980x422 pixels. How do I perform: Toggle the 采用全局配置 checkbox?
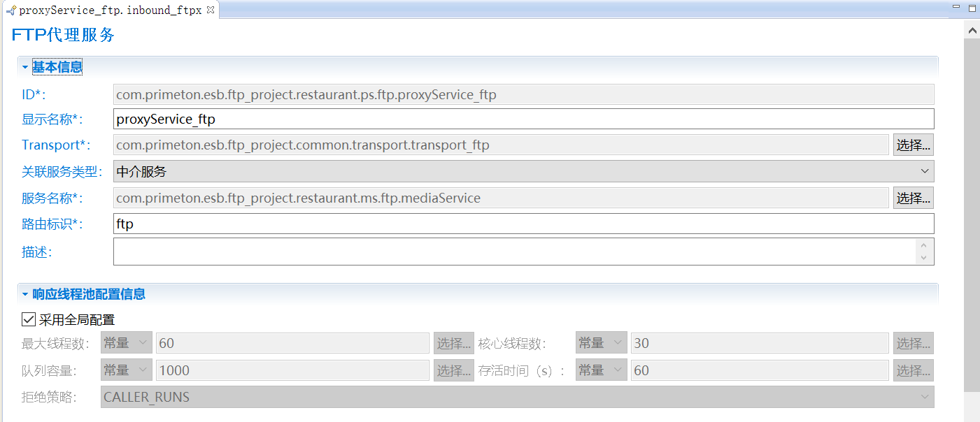pos(29,320)
